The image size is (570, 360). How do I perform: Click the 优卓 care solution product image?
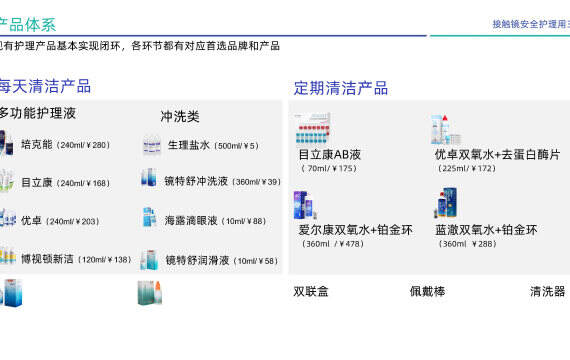[7, 219]
